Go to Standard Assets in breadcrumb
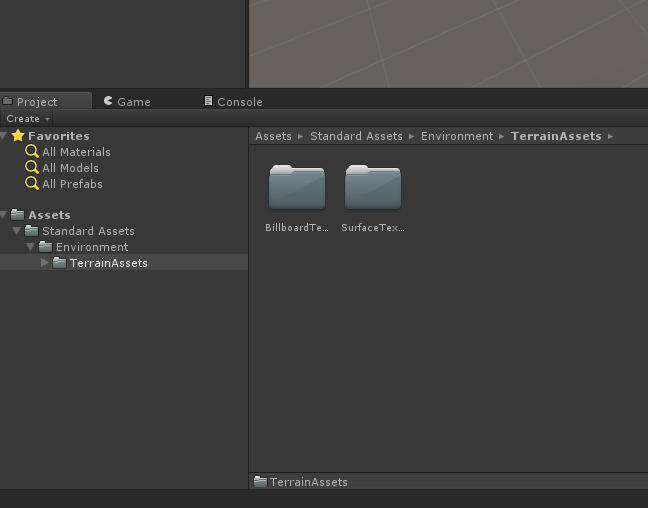The width and height of the screenshot is (648, 508). [x=356, y=136]
